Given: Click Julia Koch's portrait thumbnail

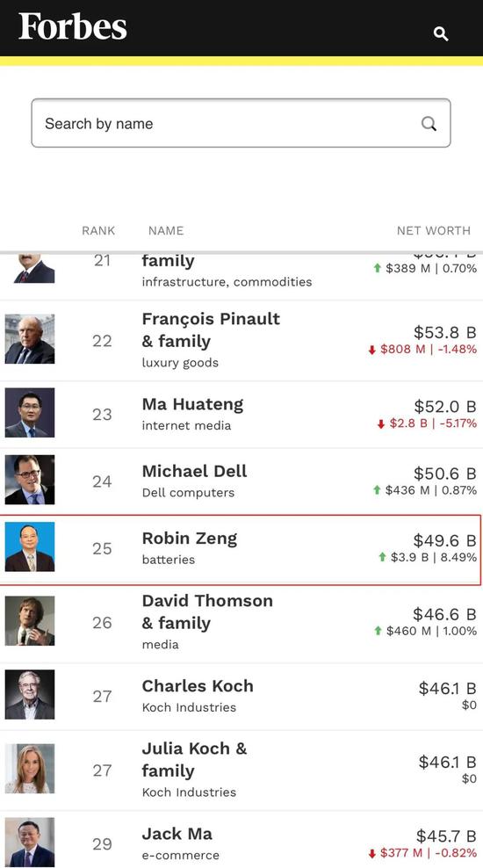Looking at the screenshot, I should click(30, 769).
